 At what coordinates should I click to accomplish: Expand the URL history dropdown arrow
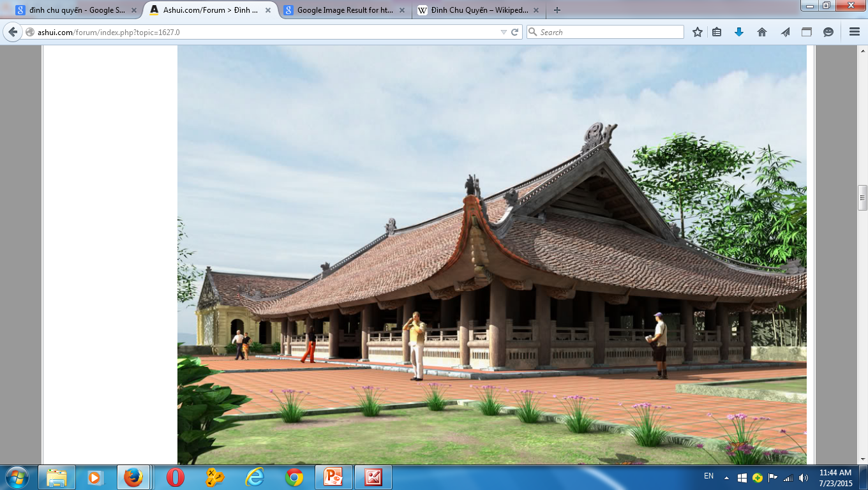[504, 32]
